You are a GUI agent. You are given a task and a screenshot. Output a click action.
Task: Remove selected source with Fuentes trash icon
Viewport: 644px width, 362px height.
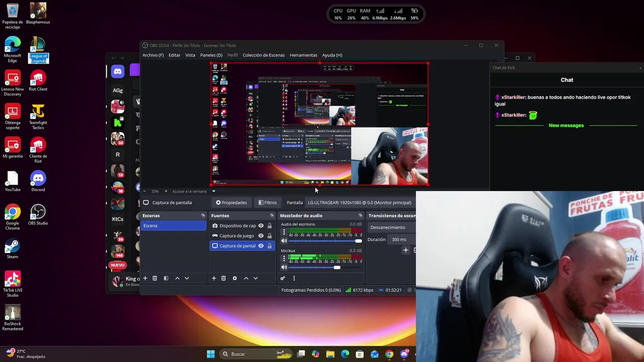pos(223,278)
